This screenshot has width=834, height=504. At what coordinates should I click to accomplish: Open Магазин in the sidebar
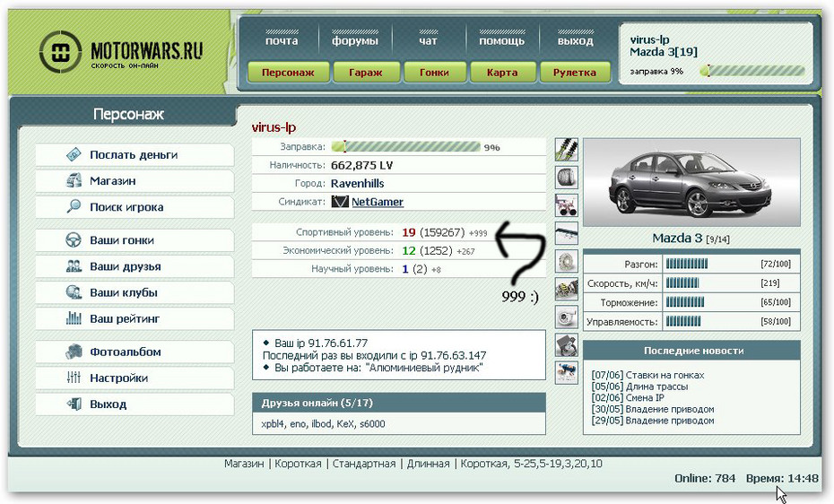click(x=113, y=181)
